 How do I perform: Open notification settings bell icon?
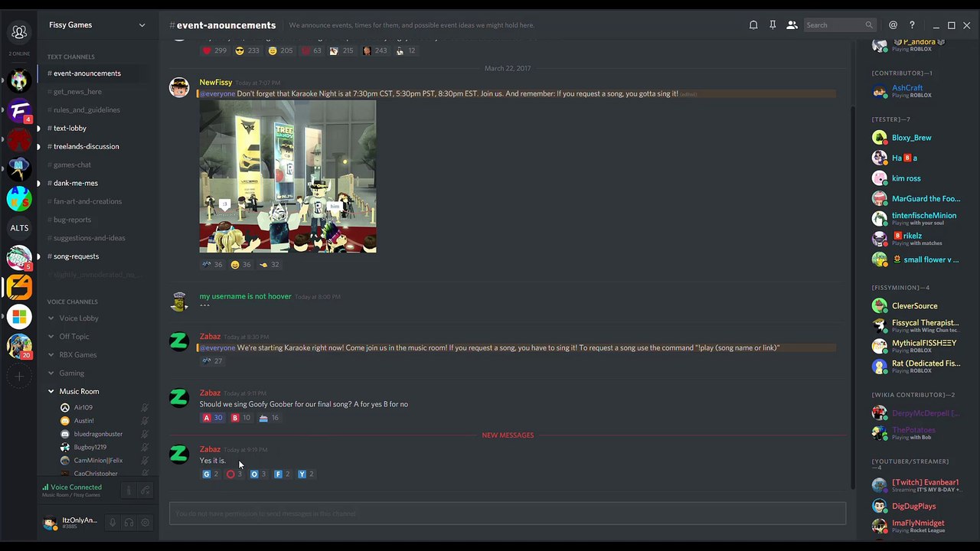coord(753,25)
